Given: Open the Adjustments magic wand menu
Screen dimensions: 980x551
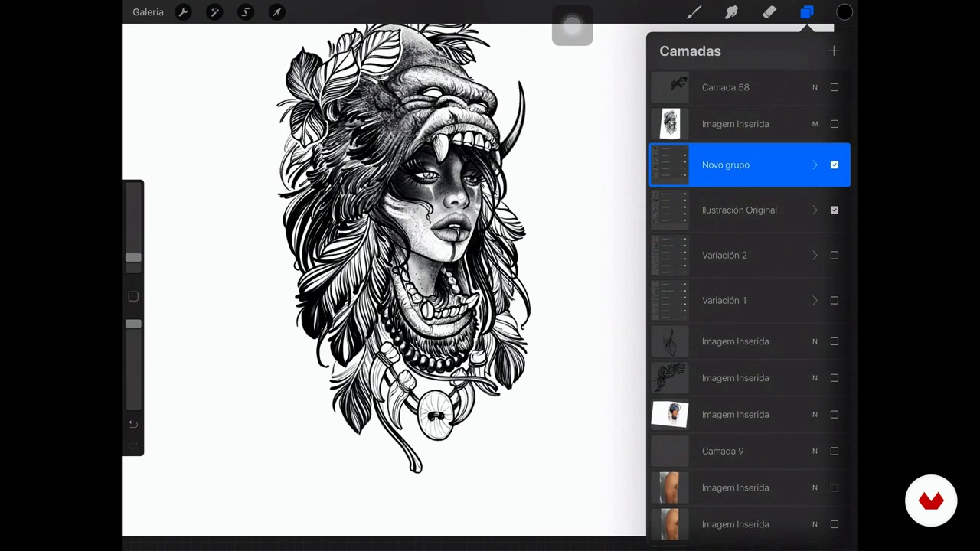Looking at the screenshot, I should click(214, 12).
